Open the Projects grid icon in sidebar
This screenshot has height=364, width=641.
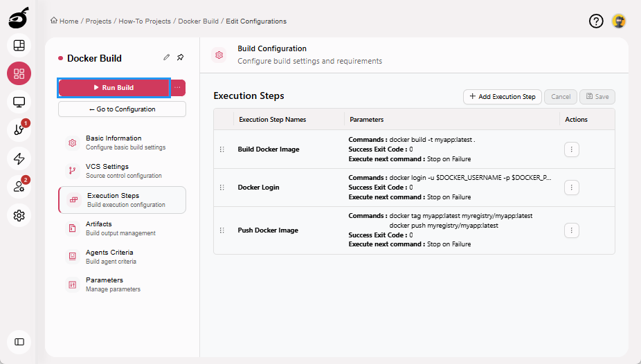tap(19, 73)
